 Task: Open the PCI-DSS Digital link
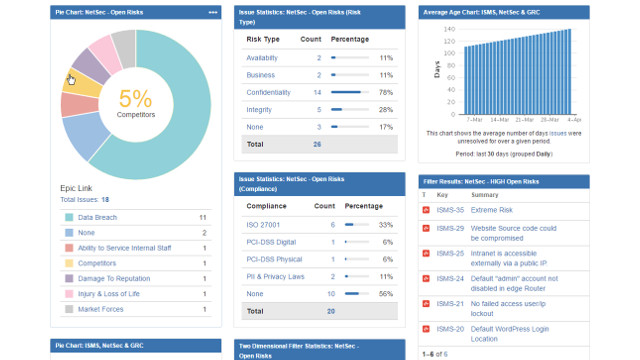(271, 242)
